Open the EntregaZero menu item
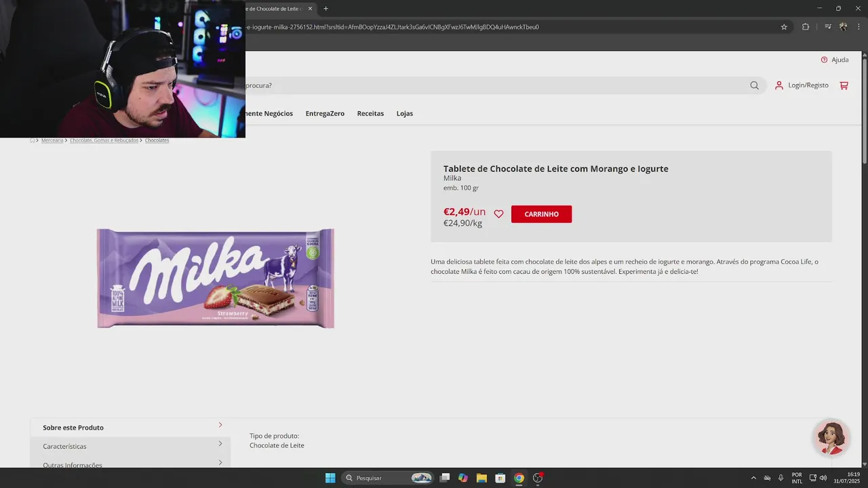Screen dimensions: 868x488 click(x=325, y=114)
